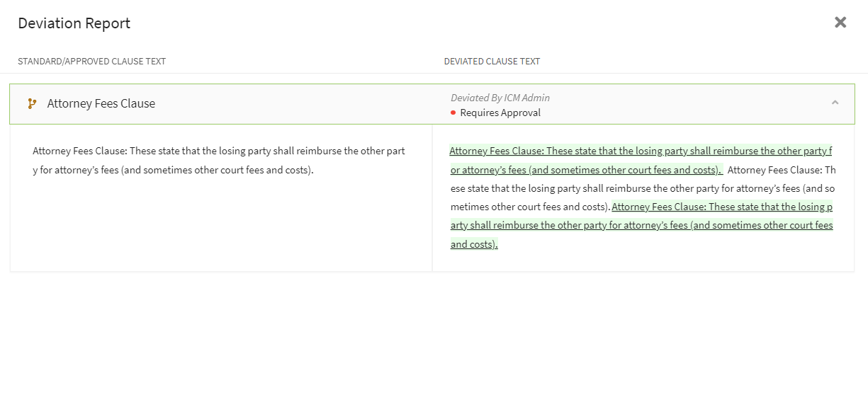Click the unhighlighted middle deviated clause text
Viewport: 868px width, 402px height.
(x=642, y=189)
